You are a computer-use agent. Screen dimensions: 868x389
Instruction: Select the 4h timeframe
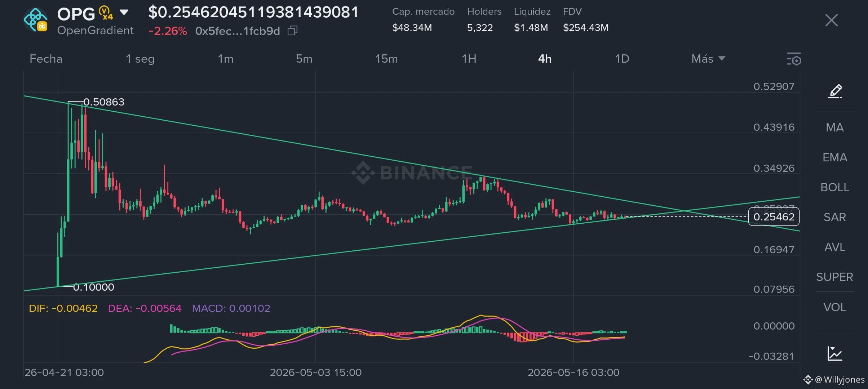(545, 59)
